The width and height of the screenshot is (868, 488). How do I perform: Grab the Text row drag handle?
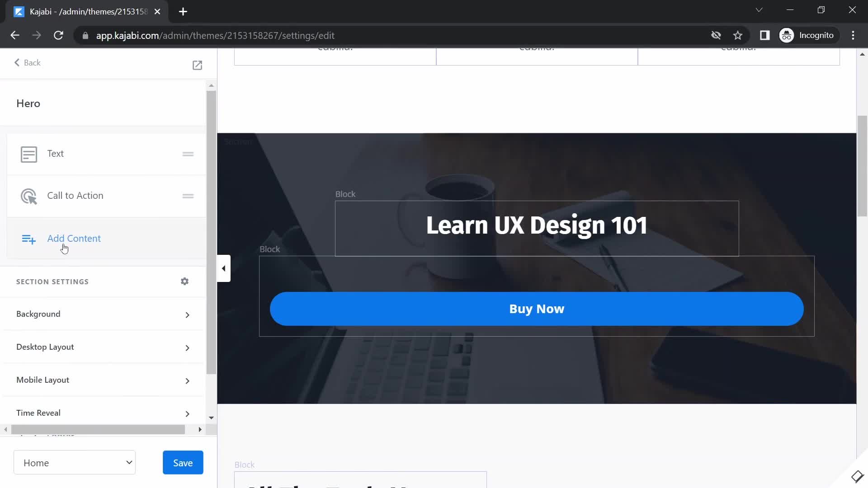(188, 154)
